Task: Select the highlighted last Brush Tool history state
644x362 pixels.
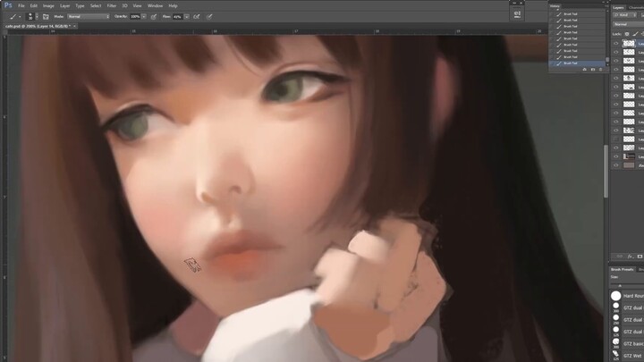Action: tap(577, 63)
